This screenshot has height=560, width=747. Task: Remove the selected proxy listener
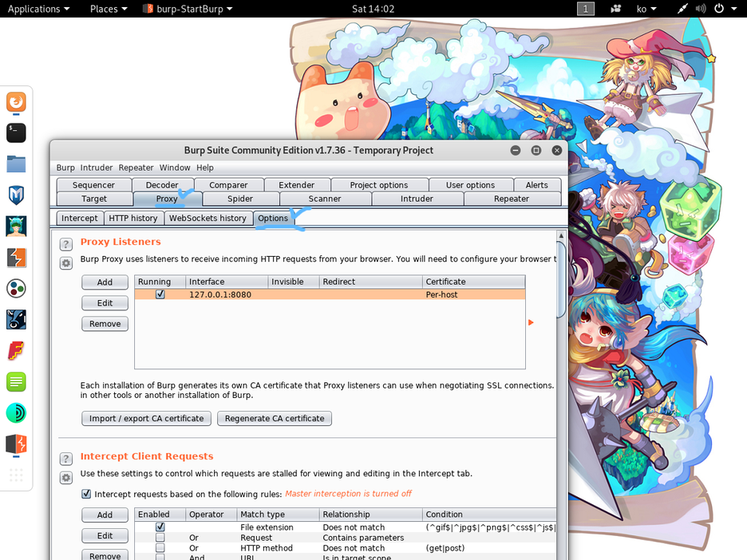[x=105, y=324]
